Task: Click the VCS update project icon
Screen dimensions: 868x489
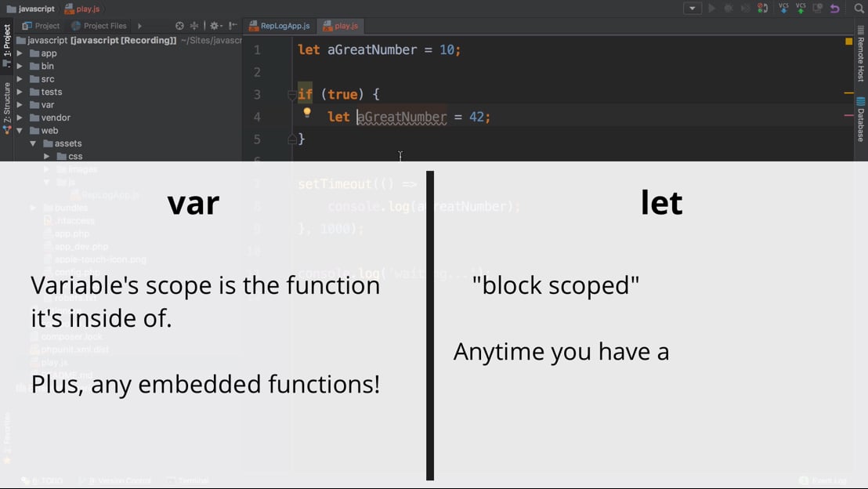Action: point(783,9)
